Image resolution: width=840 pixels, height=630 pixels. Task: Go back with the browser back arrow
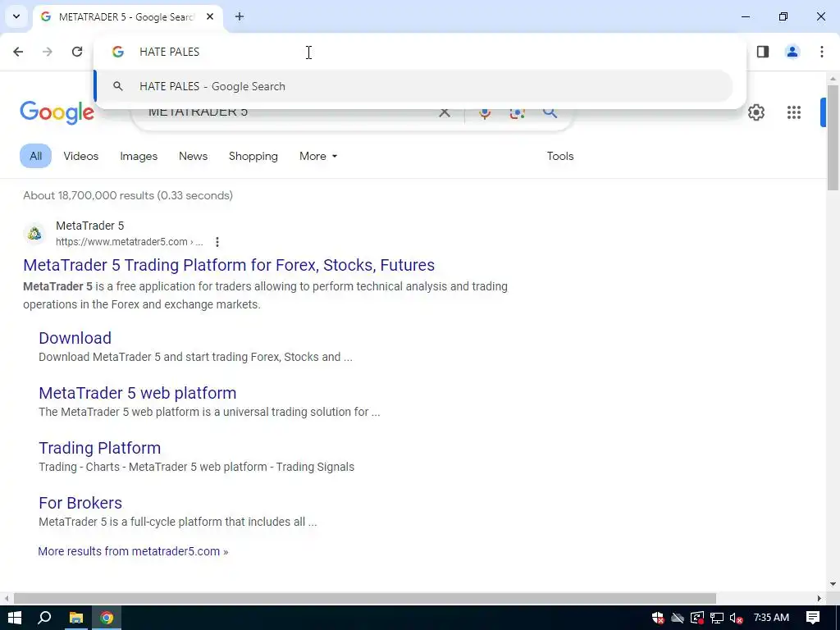tap(18, 52)
